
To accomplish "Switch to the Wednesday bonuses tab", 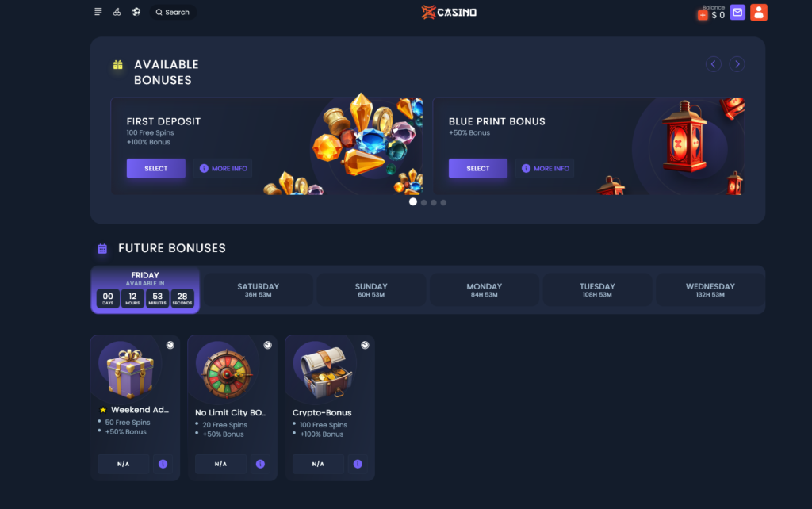I will click(x=710, y=290).
